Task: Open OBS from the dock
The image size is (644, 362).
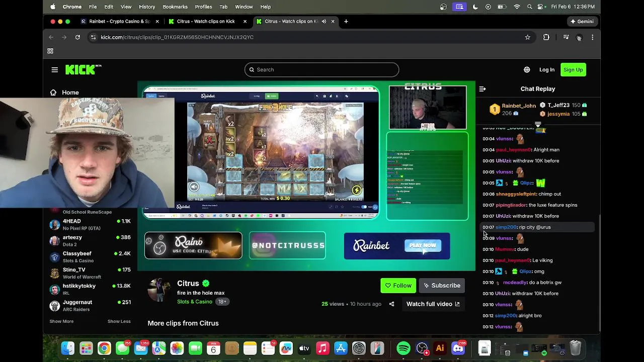Action: pyautogui.click(x=422, y=348)
